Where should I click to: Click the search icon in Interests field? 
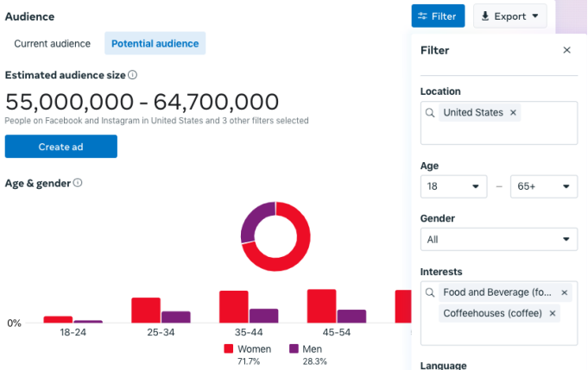pos(430,292)
